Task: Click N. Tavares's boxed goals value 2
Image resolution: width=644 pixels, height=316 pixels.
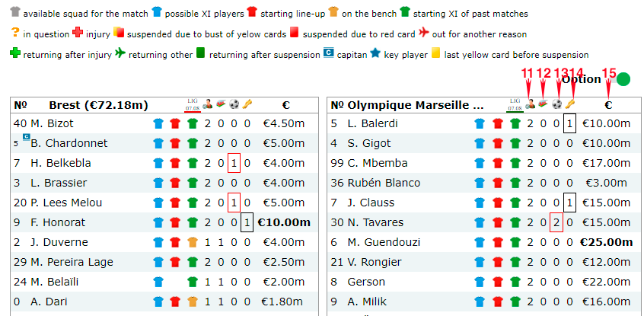Action: (x=556, y=223)
